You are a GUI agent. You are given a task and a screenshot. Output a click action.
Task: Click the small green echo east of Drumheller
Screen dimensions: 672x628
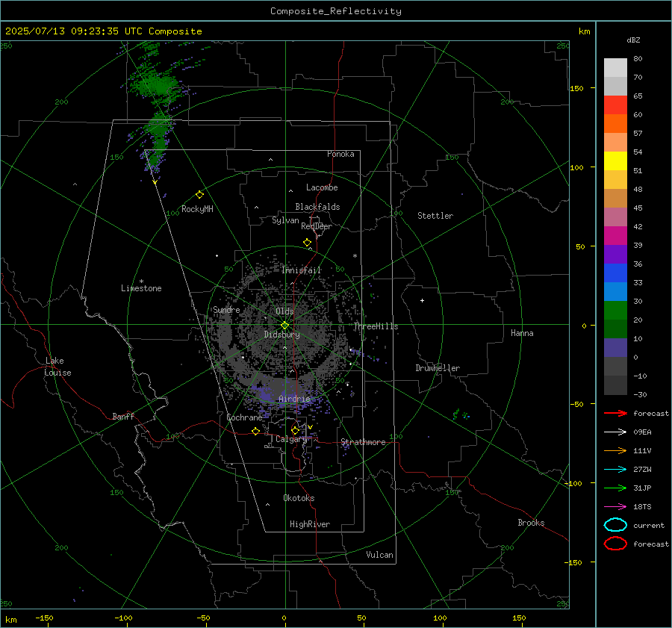click(460, 414)
